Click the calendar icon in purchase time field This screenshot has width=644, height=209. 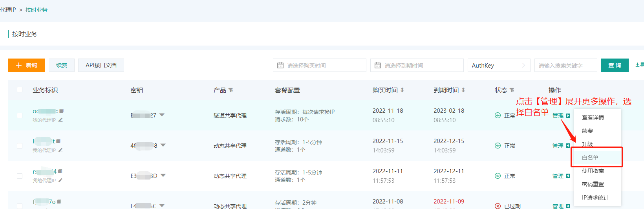click(x=280, y=65)
